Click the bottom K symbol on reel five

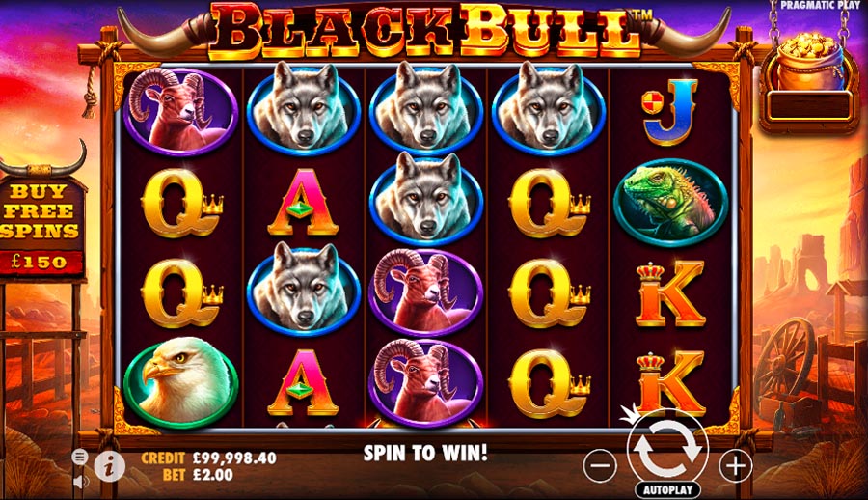[670, 384]
